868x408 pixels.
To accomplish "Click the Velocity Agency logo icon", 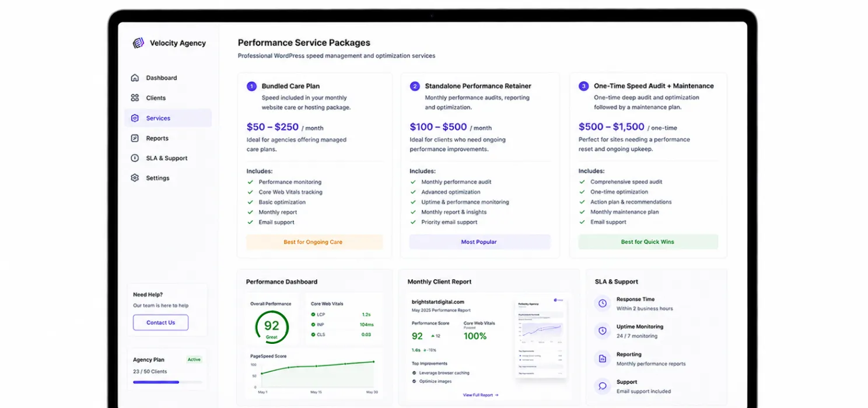I will [x=138, y=43].
